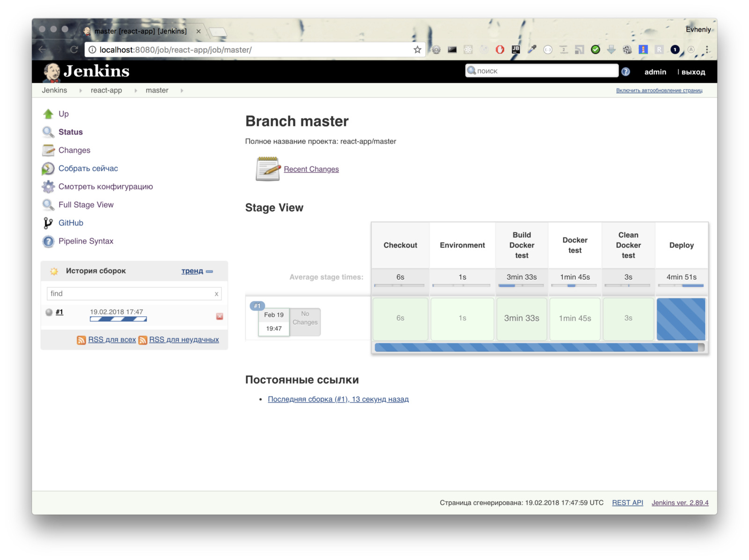The width and height of the screenshot is (749, 560).
Task: Open the Status sidebar item
Action: pos(71,132)
